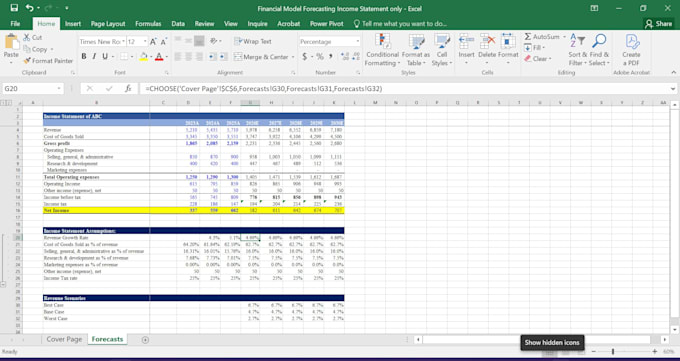Increase font size with large A icon
The image size is (680, 361).
click(x=153, y=42)
